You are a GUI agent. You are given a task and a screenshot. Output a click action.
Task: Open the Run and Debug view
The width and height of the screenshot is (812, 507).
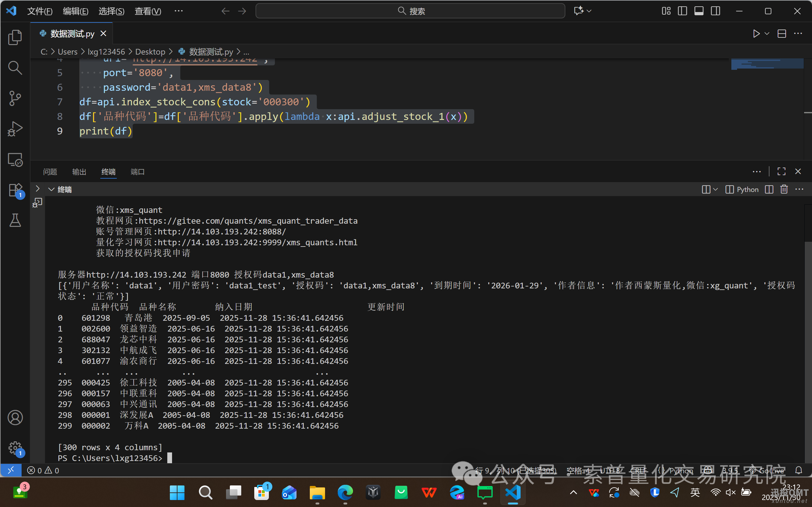[15, 129]
